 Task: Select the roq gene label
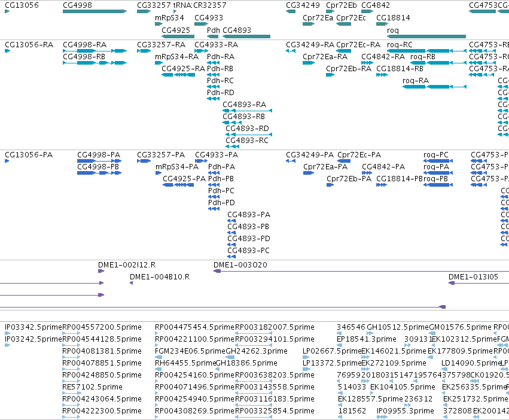[393, 30]
